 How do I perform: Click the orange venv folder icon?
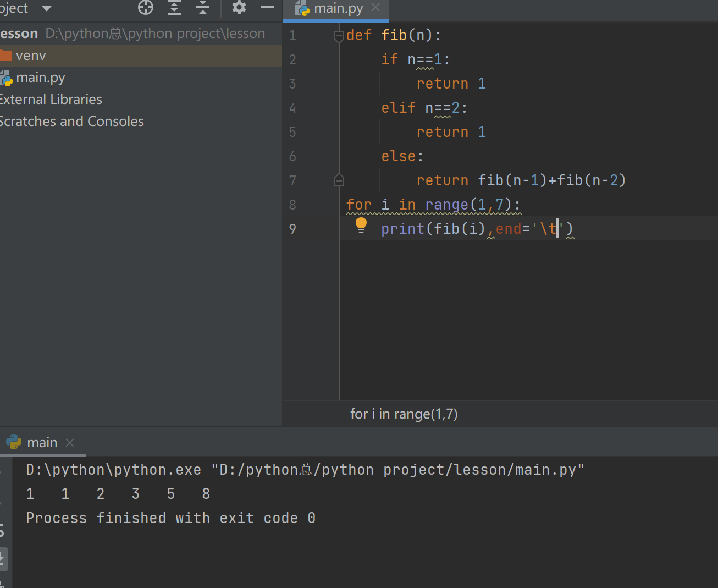5,55
